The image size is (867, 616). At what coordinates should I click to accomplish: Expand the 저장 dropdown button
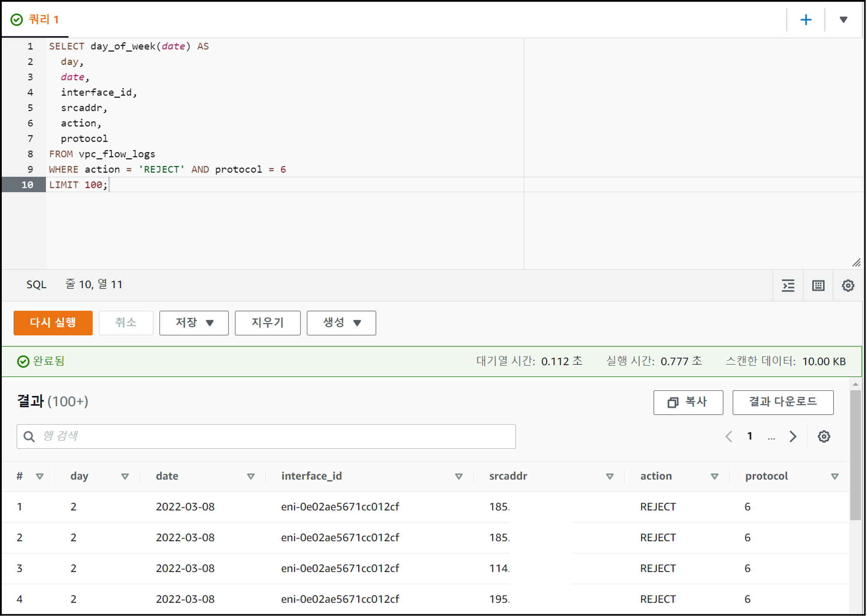click(x=194, y=323)
